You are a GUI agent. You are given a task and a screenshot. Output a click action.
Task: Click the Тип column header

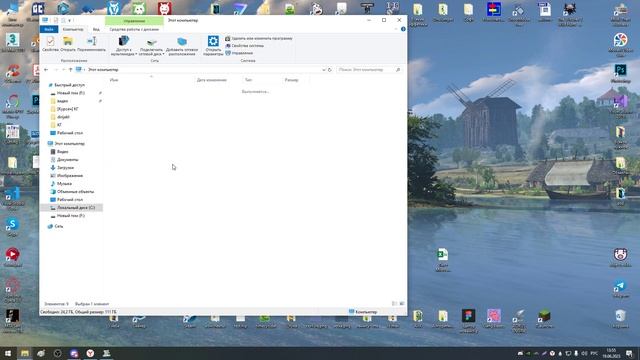(x=262, y=80)
